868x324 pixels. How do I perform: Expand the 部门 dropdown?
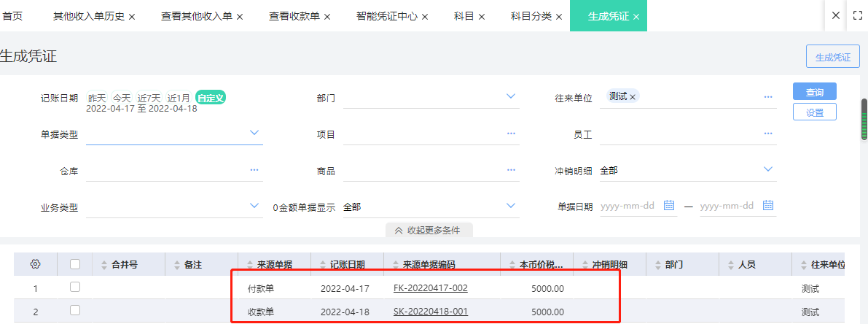tap(511, 96)
